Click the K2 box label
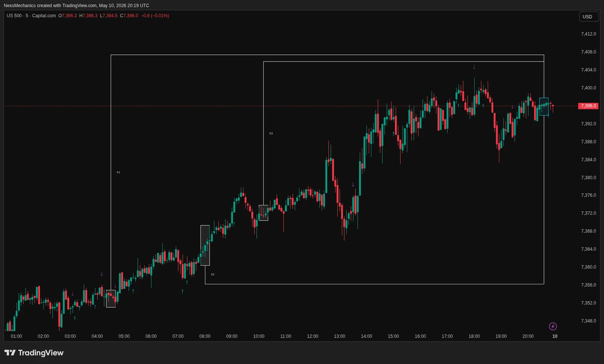This screenshot has height=364, width=604. (213, 275)
